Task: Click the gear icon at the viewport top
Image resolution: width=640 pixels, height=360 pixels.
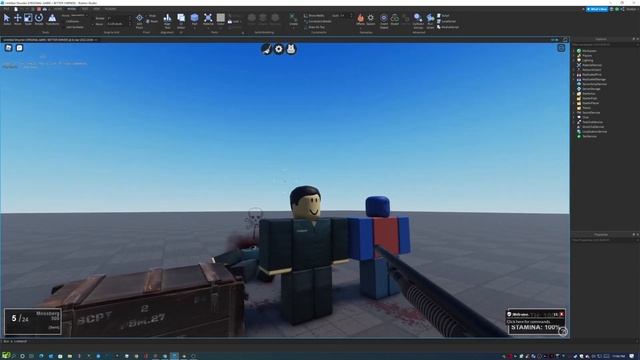Action: click(x=279, y=49)
